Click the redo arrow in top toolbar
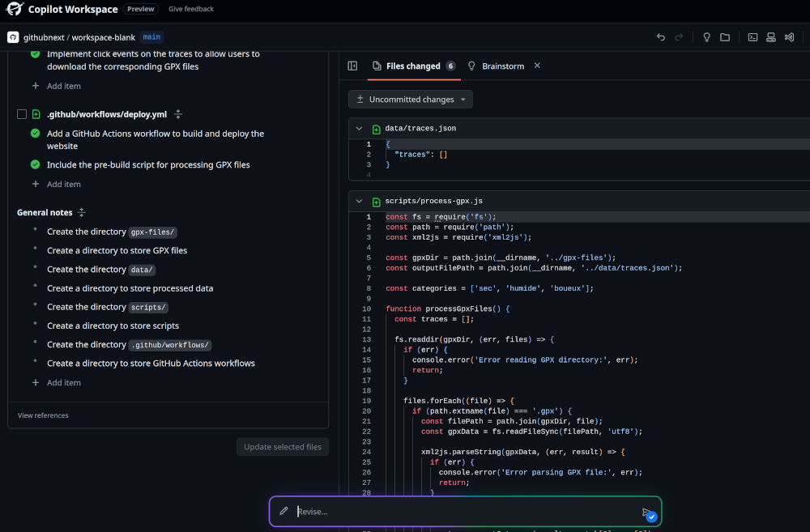This screenshot has width=810, height=532. 679,37
